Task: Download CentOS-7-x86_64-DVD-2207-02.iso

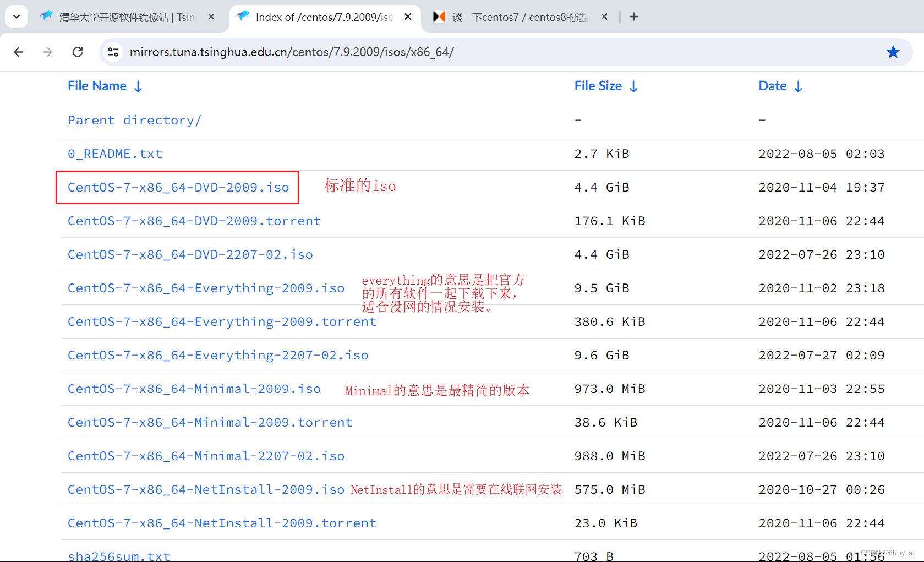Action: (x=190, y=254)
